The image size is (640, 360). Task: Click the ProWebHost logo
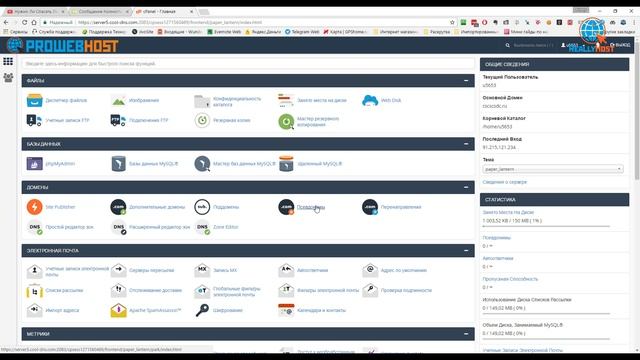point(62,45)
